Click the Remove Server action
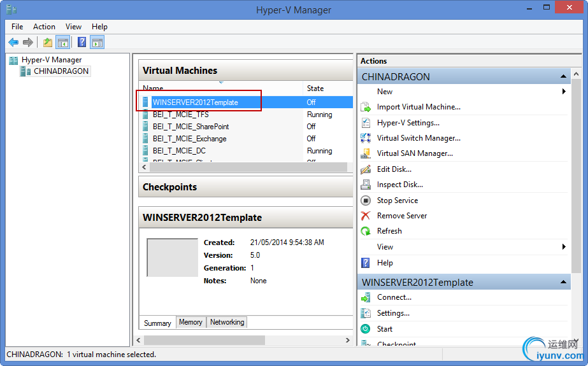The width and height of the screenshot is (588, 366). coord(402,216)
